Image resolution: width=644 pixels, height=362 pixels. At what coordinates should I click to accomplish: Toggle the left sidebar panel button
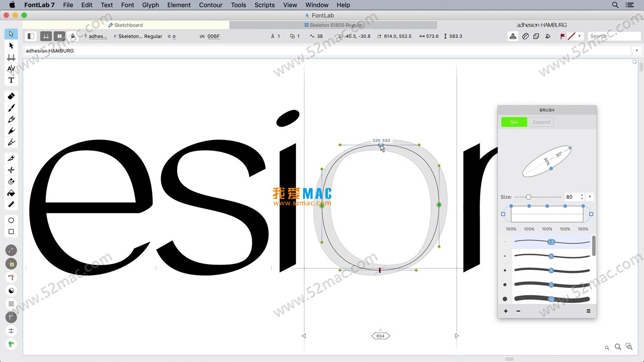click(31, 36)
